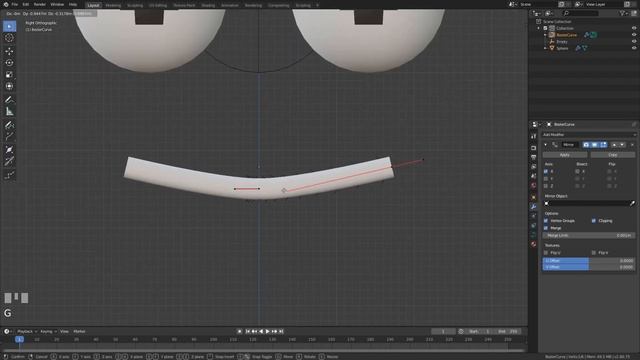
Task: Click the Blender logo menu icon
Action: click(6, 4)
